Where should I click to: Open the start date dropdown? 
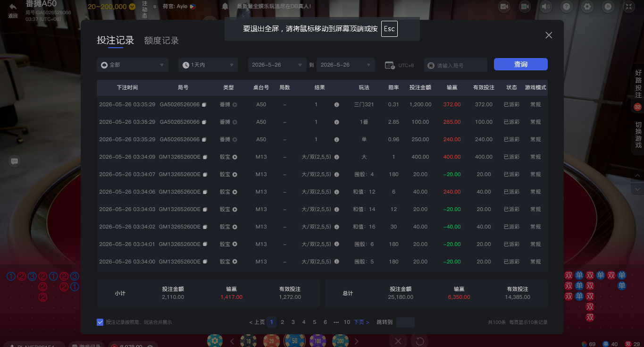[x=277, y=65]
